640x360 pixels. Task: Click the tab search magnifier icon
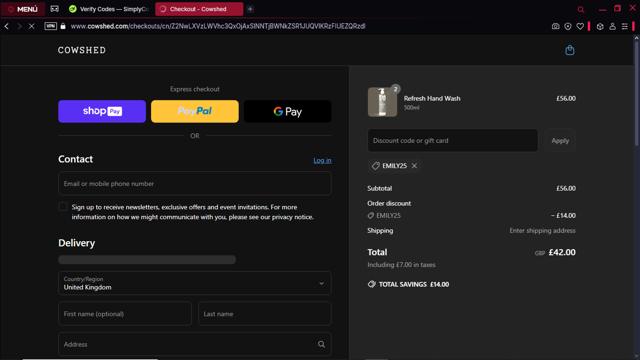(x=580, y=9)
